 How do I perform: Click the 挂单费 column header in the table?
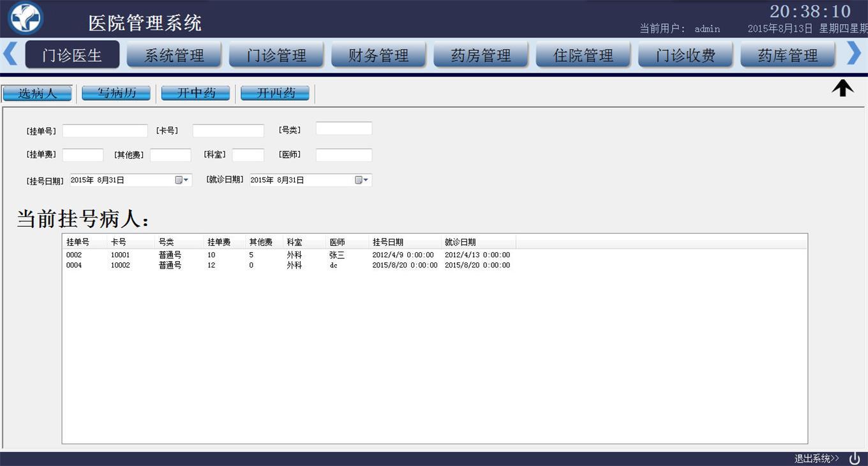[x=224, y=242]
